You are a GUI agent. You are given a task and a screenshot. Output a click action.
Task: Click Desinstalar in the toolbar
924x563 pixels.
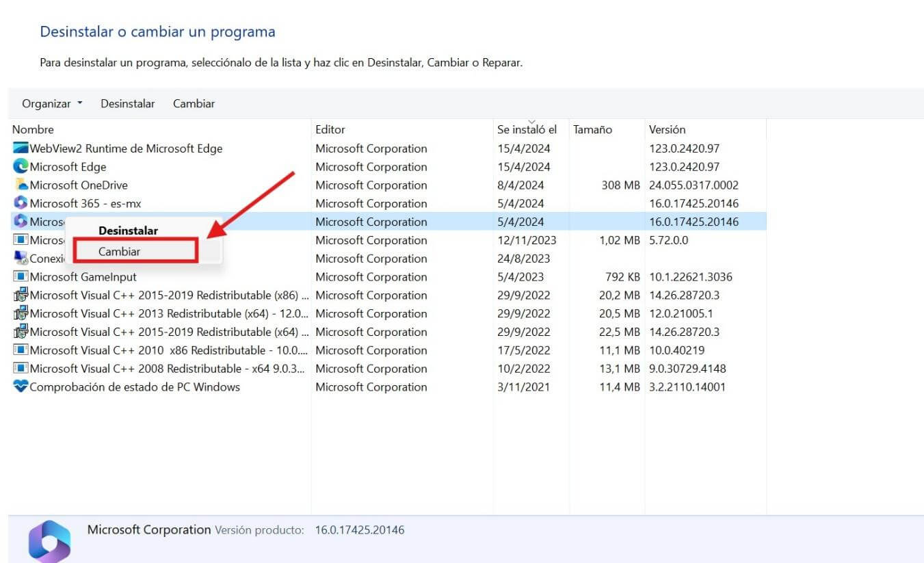click(127, 103)
